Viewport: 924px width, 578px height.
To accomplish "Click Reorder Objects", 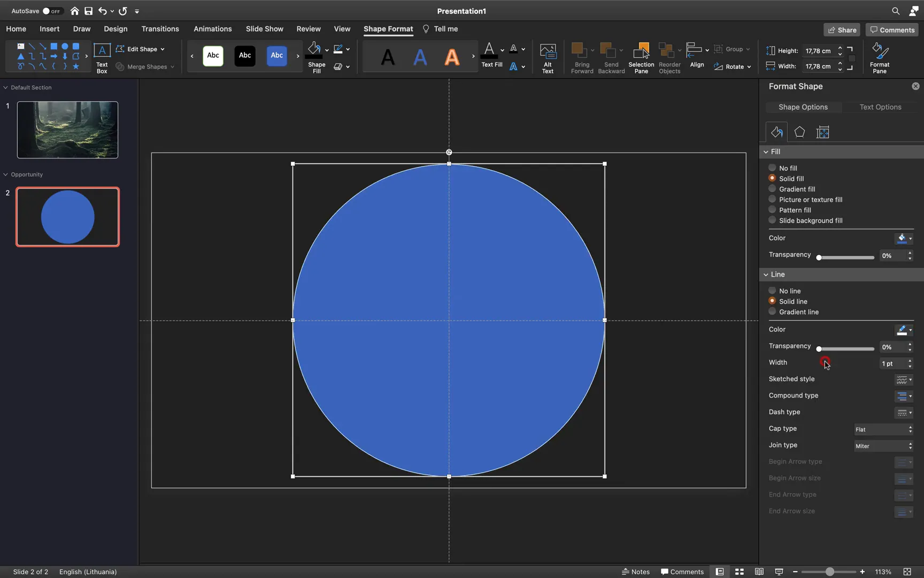I will point(669,58).
